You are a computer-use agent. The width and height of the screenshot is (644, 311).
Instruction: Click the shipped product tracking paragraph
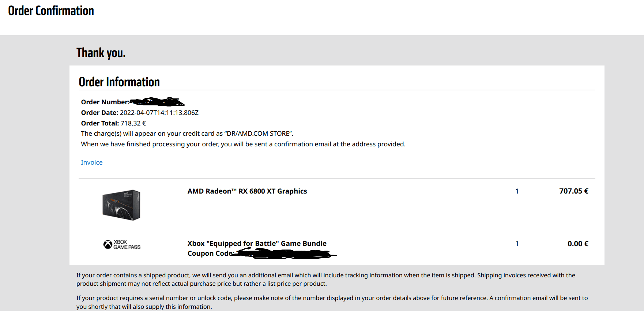(325, 280)
